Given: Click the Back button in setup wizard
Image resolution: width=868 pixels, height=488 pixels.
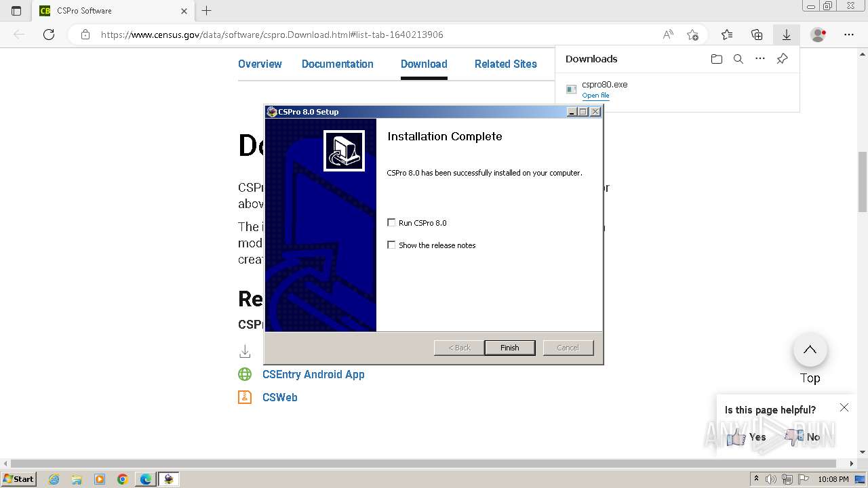Looking at the screenshot, I should pos(459,348).
